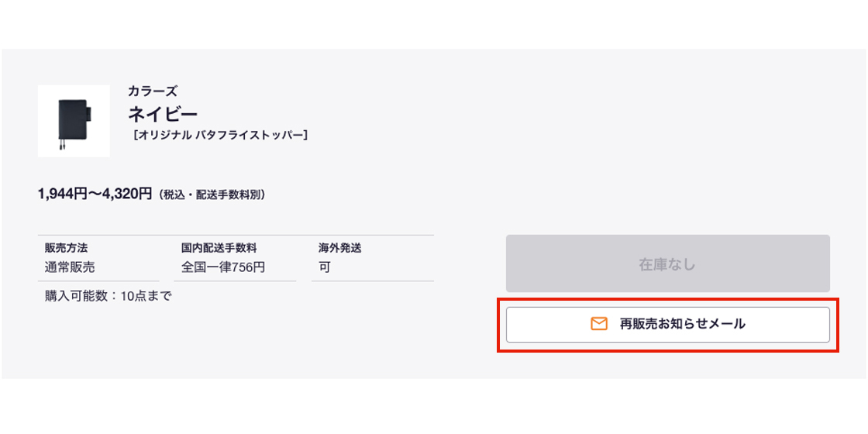Click the 海外発送 heading
Image resolution: width=868 pixels, height=434 pixels.
point(340,248)
